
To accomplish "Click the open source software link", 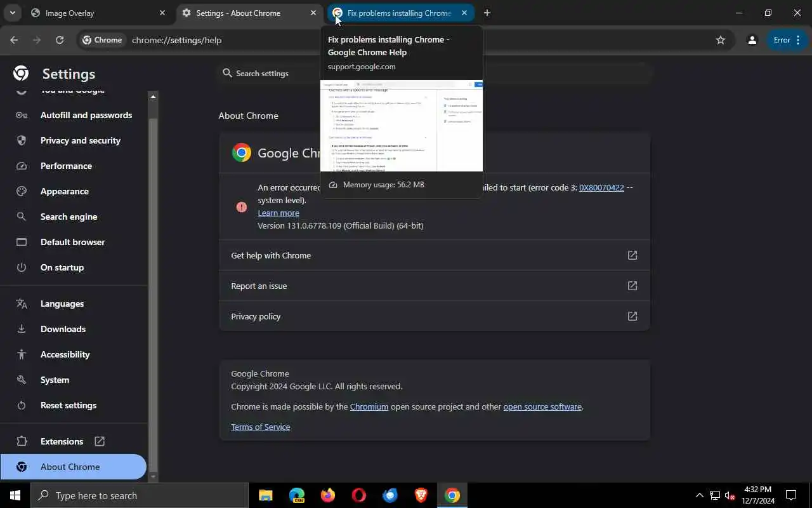I will point(542,406).
